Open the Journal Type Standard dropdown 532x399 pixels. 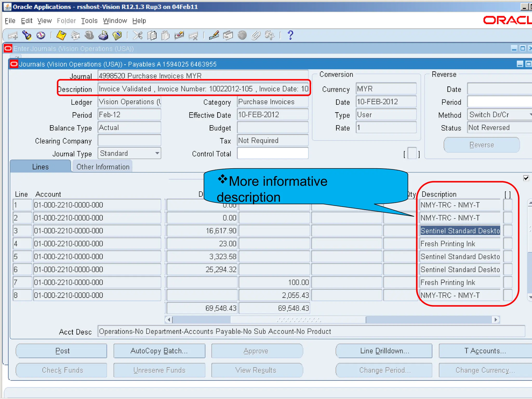(157, 153)
